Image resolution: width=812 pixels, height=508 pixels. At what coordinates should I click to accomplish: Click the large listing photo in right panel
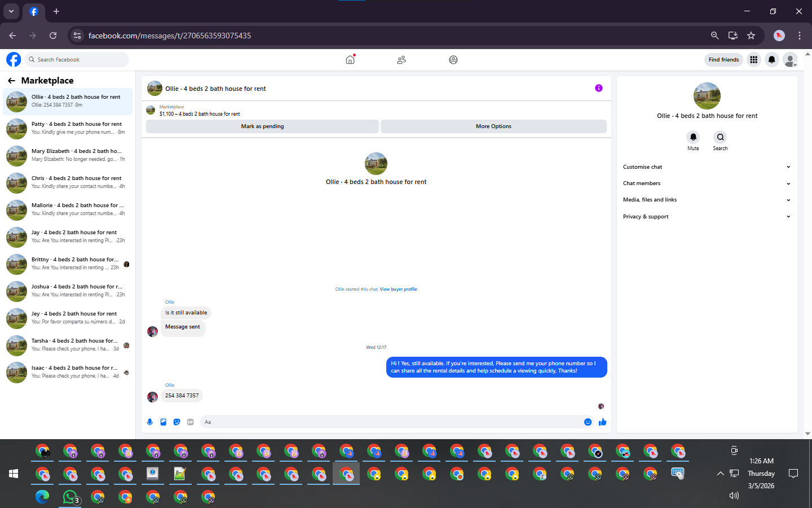point(707,96)
